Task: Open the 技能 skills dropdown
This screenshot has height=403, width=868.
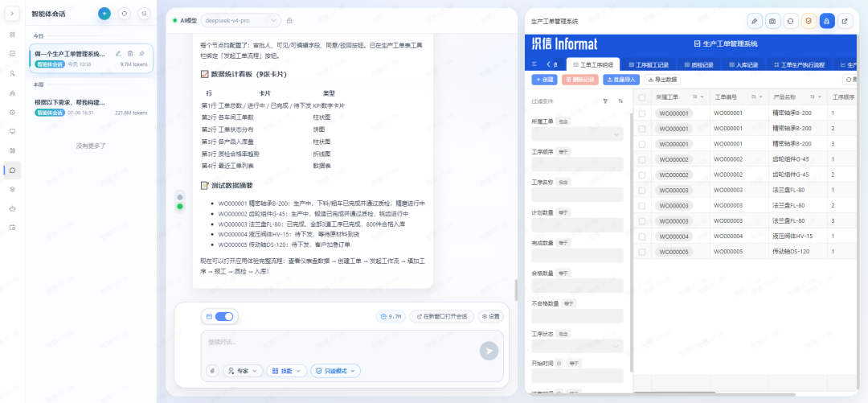Action: (286, 371)
